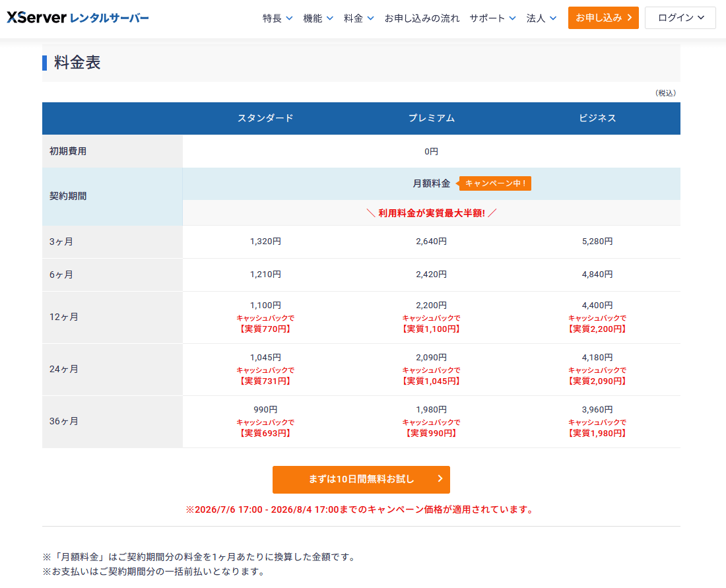Viewport: 726px width, 588px height.
Task: Click the 5,280円 business price
Action: tap(597, 242)
